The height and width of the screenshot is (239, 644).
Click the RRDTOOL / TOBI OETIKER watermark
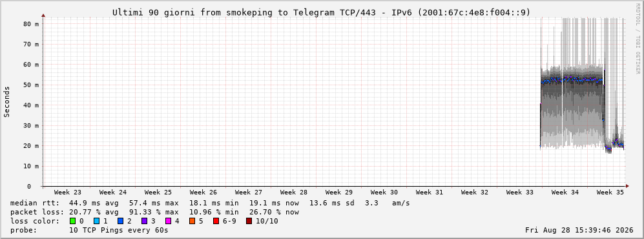point(638,39)
